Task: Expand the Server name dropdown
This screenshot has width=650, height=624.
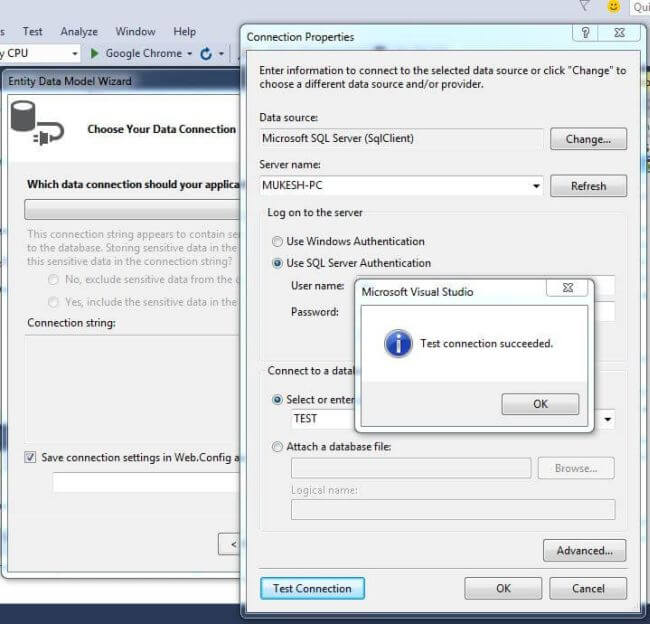Action: (536, 186)
